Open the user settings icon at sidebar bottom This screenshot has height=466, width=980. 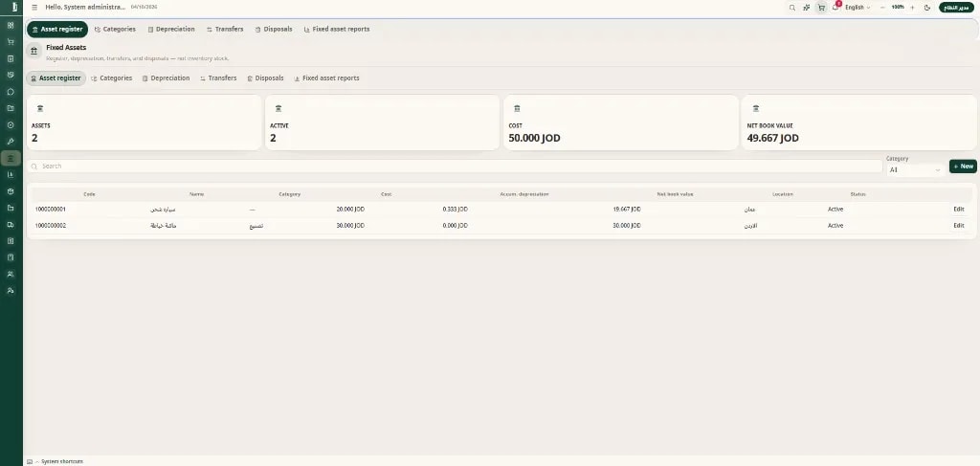(11, 291)
